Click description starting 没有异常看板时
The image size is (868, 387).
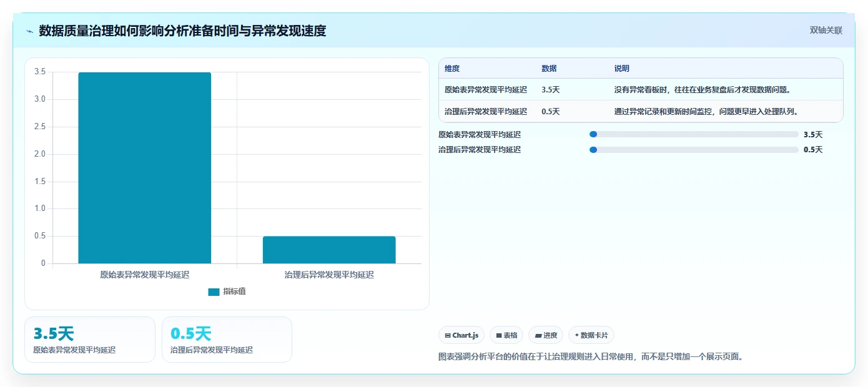point(703,90)
